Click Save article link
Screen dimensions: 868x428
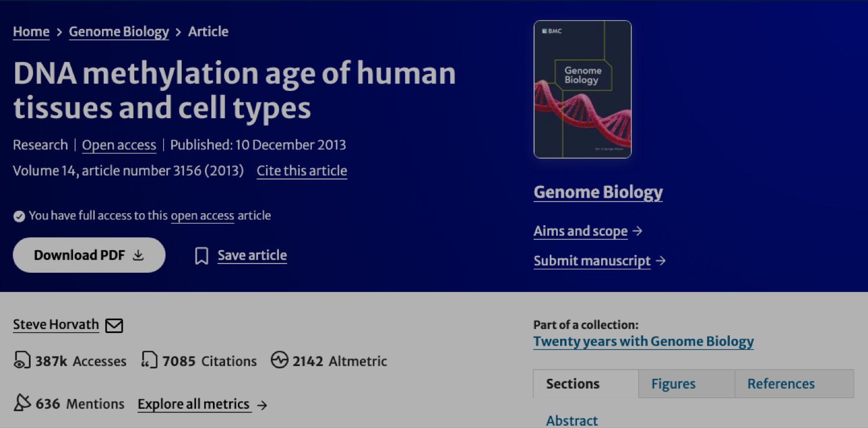point(252,255)
